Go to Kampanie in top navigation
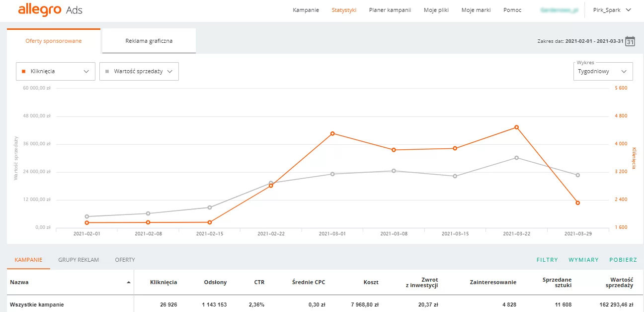Screen dimensions: 644x312 point(306,10)
